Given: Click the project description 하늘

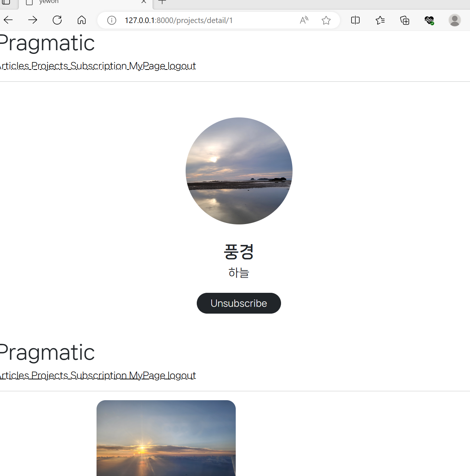Looking at the screenshot, I should [x=239, y=273].
